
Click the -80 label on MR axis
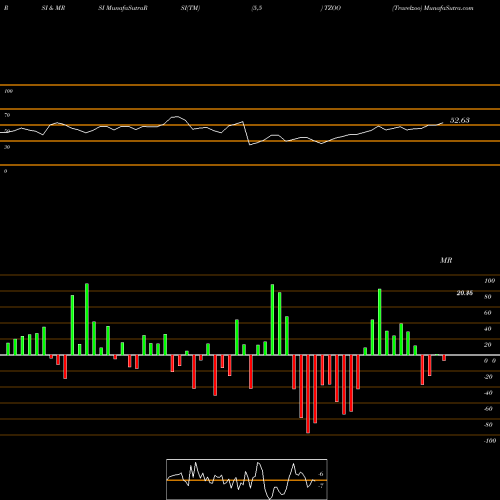(488, 425)
